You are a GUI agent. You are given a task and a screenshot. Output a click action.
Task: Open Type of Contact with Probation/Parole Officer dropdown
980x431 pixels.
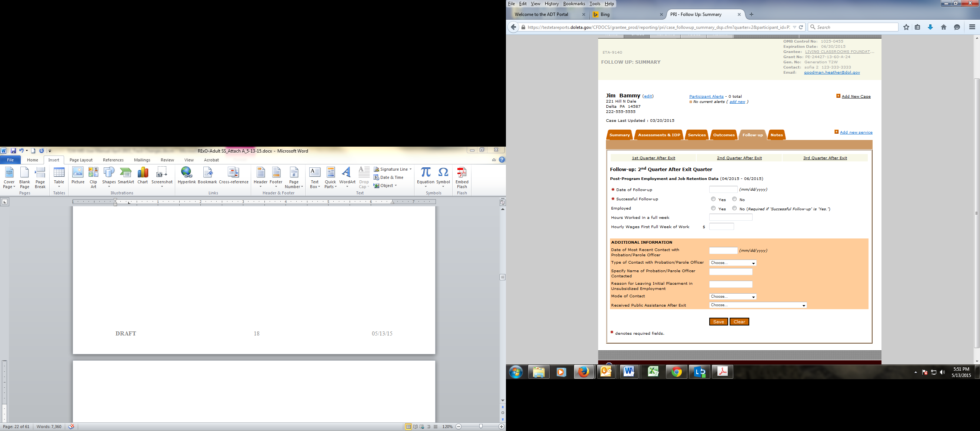tap(732, 263)
